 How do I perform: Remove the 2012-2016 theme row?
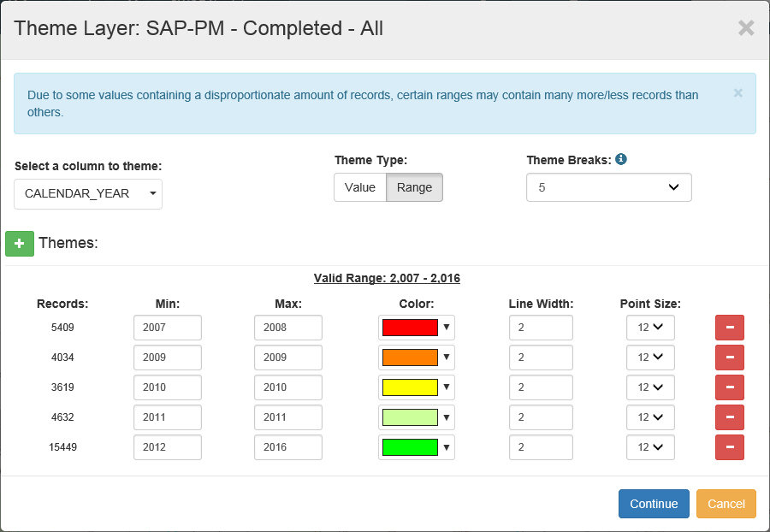pos(729,447)
